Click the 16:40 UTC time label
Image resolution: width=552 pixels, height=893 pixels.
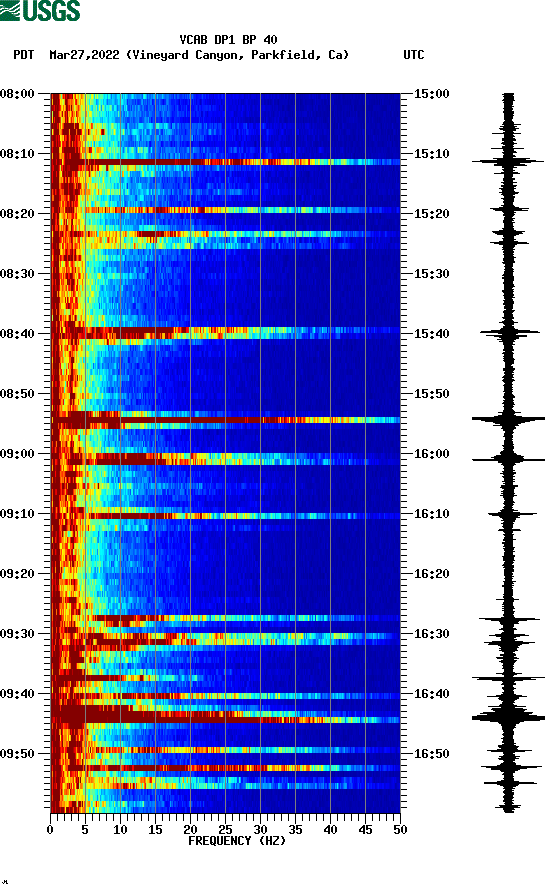[x=431, y=694]
